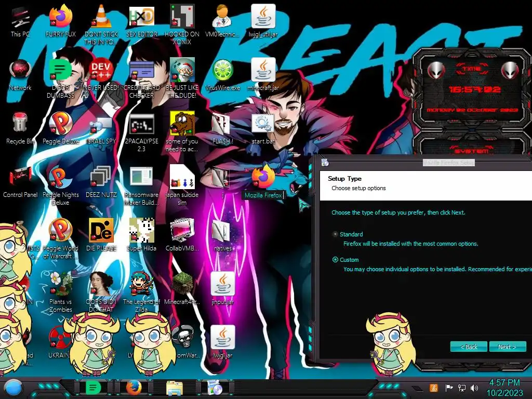Launch the Super Hilda shortcut

pos(141,231)
